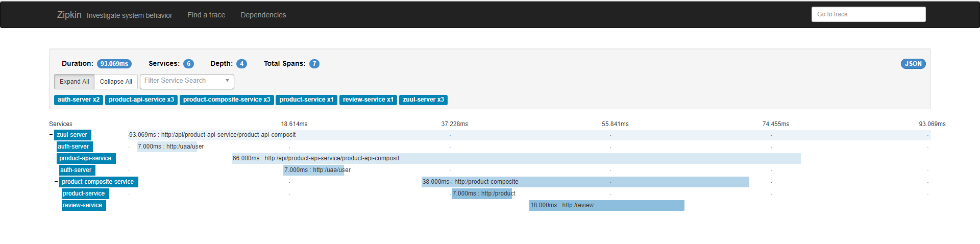Collapse the zuul-server span tree
Screen dimensions: 980x244
click(51, 135)
